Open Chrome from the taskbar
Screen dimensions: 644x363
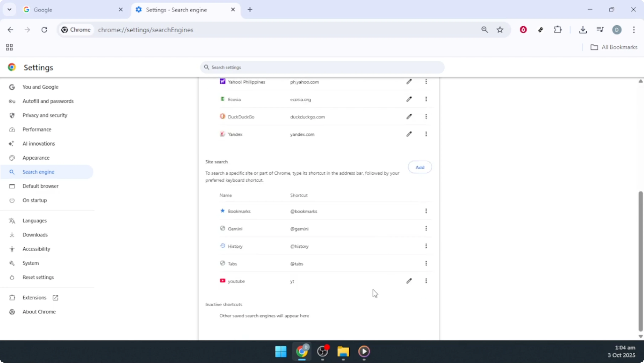click(x=302, y=351)
